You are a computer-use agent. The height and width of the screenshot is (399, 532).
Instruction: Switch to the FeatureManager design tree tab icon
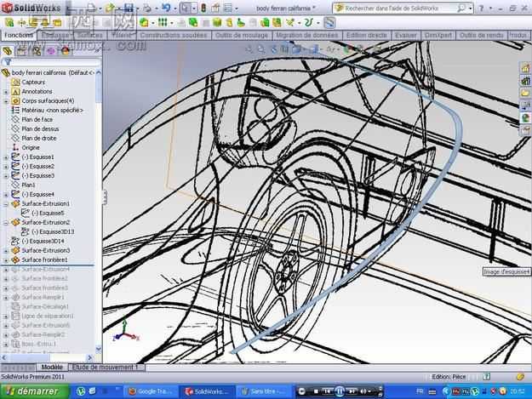pos(7,51)
